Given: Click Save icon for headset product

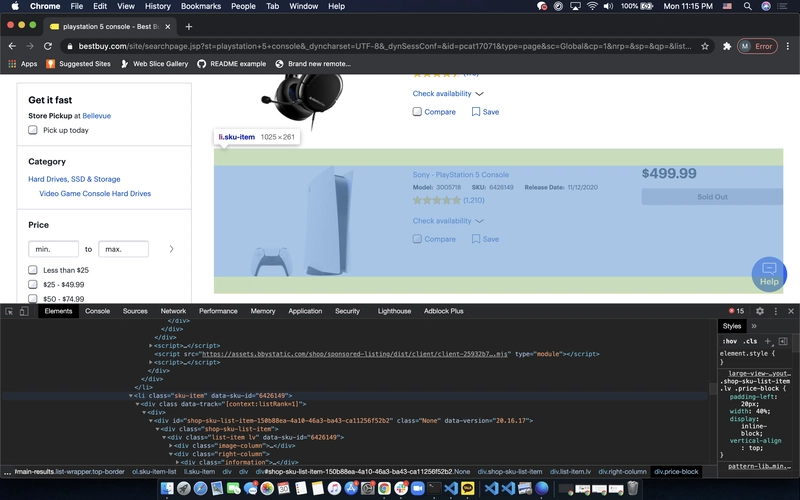Looking at the screenshot, I should coord(476,112).
